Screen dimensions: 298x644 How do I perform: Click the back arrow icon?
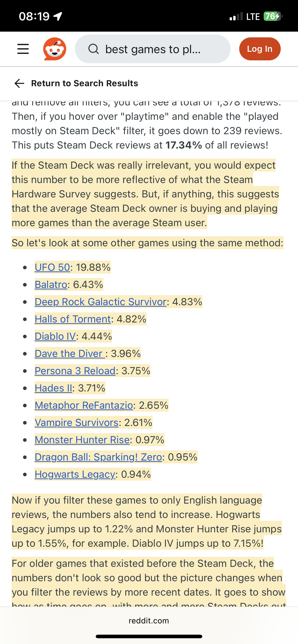pyautogui.click(x=19, y=83)
